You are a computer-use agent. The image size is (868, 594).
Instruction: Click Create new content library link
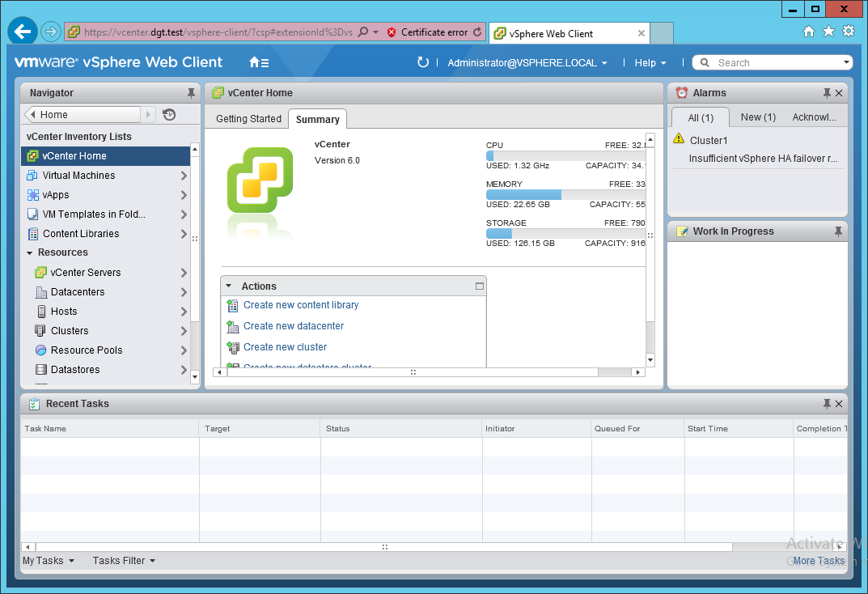[301, 305]
